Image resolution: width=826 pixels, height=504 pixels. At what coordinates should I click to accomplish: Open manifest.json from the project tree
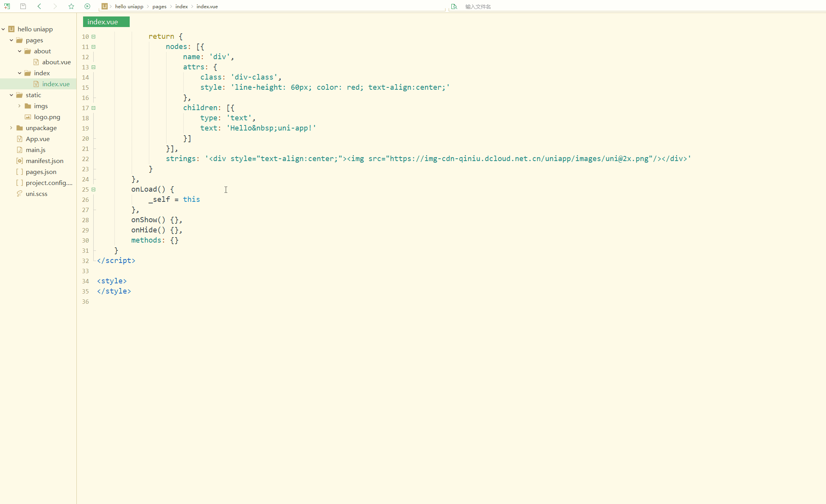coord(45,161)
